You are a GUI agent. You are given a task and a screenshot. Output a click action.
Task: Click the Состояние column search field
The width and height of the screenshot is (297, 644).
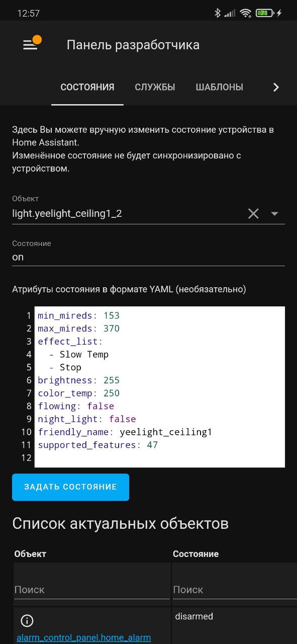click(235, 589)
